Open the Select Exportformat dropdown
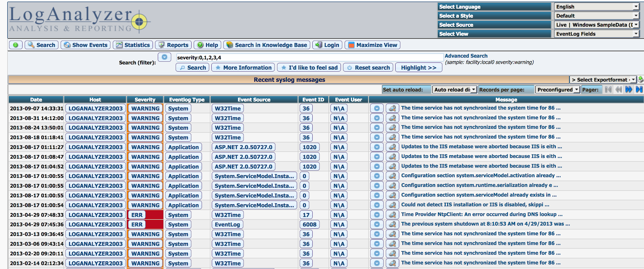 click(603, 80)
